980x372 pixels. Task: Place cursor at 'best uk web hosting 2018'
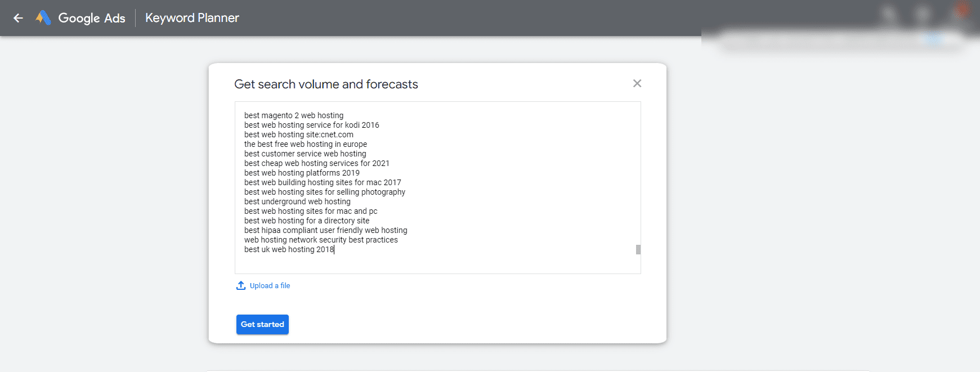289,249
